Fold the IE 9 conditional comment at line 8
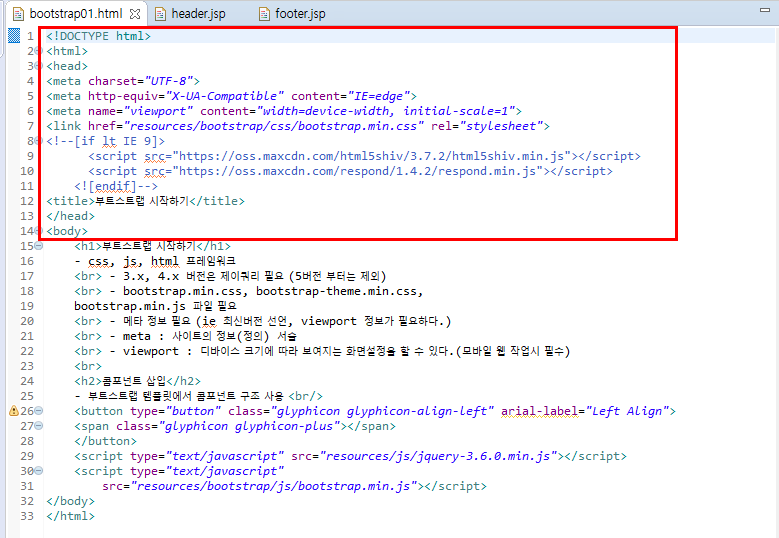This screenshot has width=779, height=538. pyautogui.click(x=39, y=141)
